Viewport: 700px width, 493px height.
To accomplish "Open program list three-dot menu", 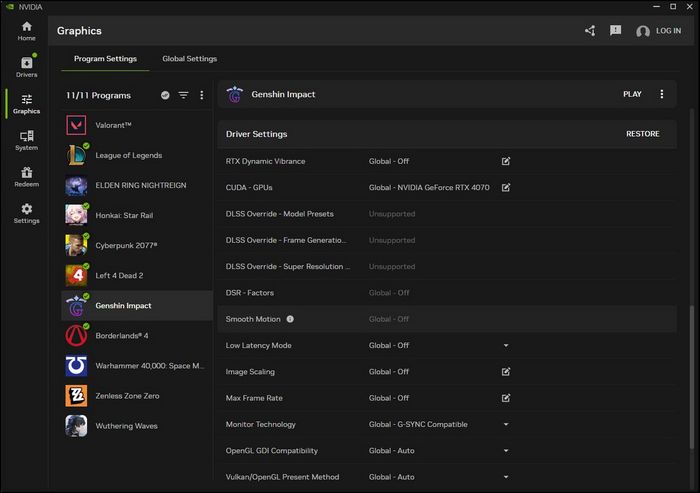I will (202, 95).
